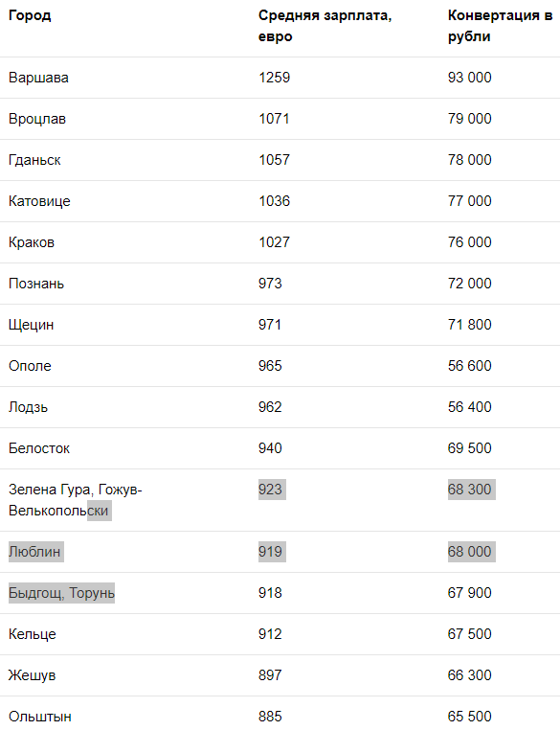Click highlighted Быдгощ, Торунь cell
The height and width of the screenshot is (730, 560).
click(61, 593)
